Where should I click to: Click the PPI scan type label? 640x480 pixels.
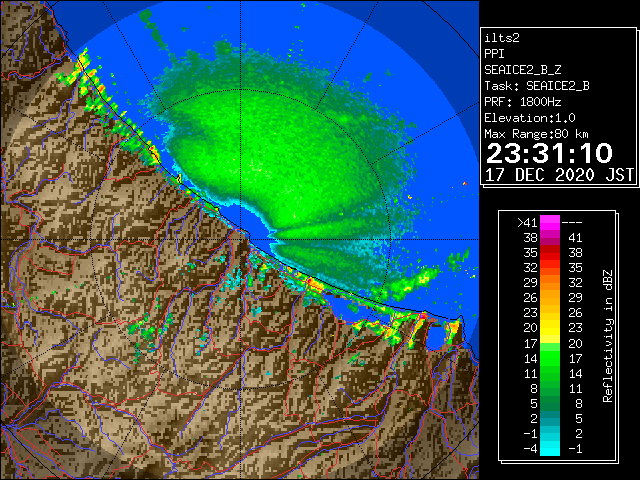click(x=494, y=54)
